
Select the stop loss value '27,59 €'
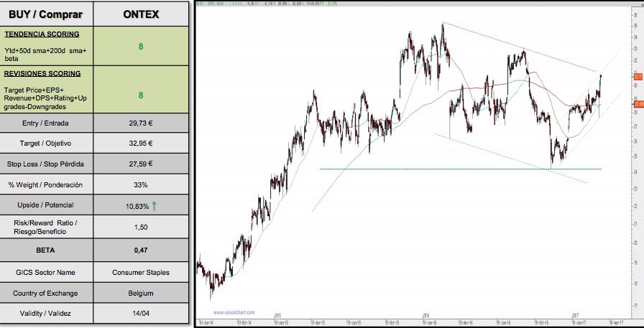(141, 164)
